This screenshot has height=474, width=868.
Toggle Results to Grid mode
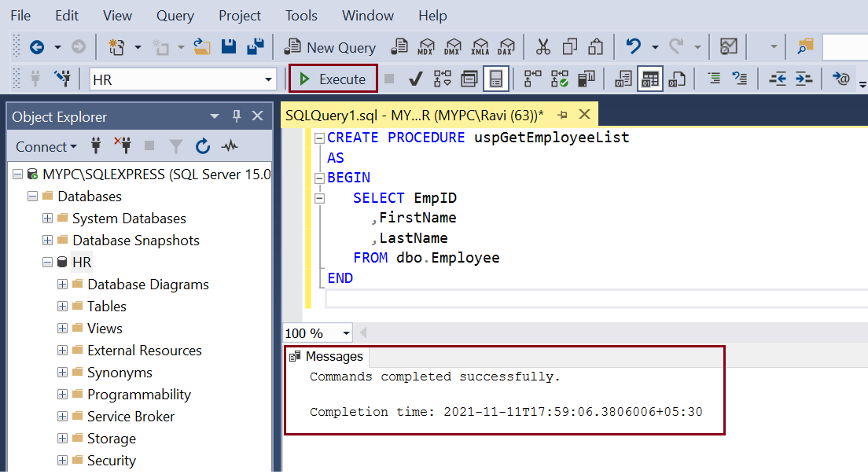click(x=649, y=79)
